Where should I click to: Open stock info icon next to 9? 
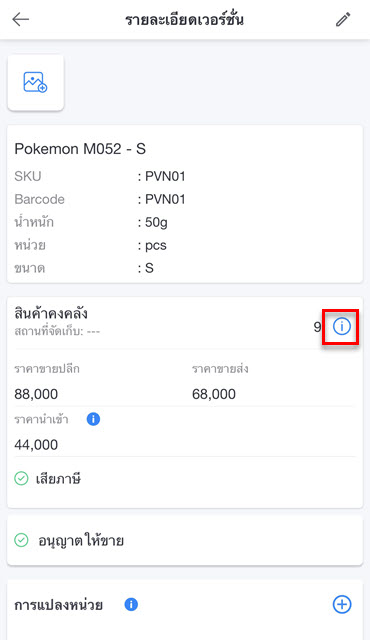click(x=342, y=326)
